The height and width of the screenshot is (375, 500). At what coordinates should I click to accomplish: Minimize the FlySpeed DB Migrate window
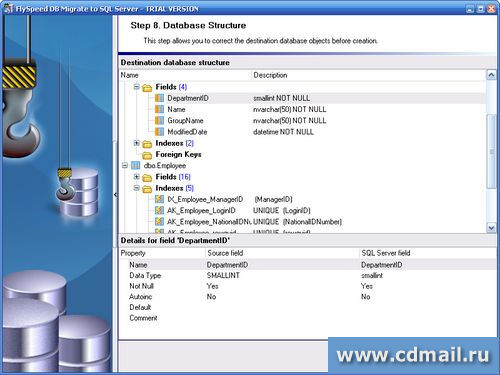coord(470,9)
